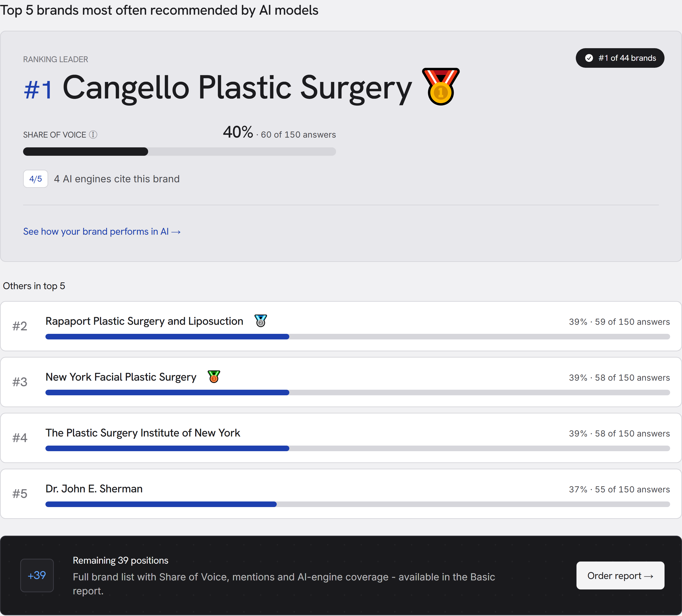Click the Share of Voice info icon
682x616 pixels.
click(93, 135)
